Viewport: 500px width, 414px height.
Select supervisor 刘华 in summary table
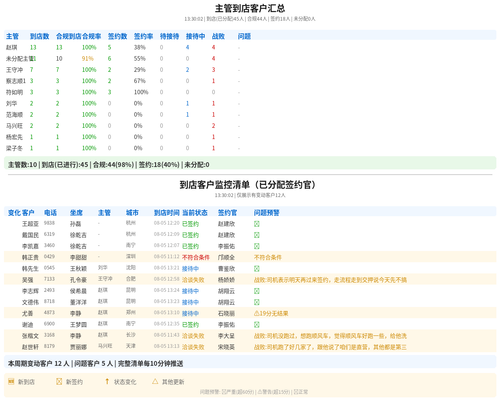(12, 103)
